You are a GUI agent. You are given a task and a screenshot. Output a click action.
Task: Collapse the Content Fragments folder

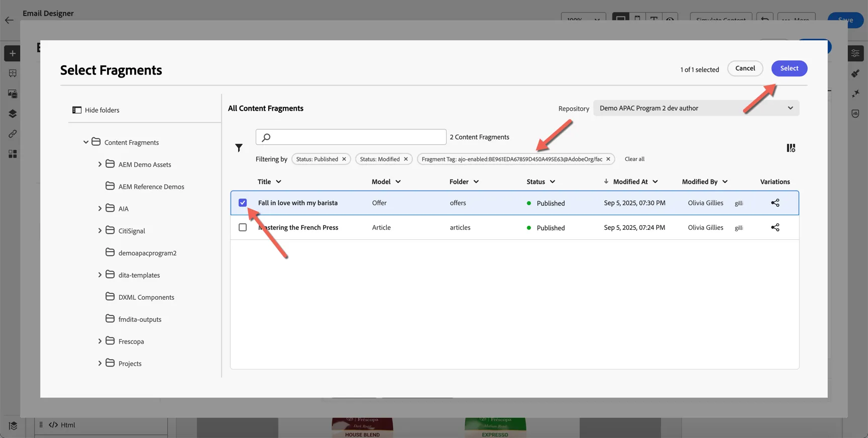point(86,142)
